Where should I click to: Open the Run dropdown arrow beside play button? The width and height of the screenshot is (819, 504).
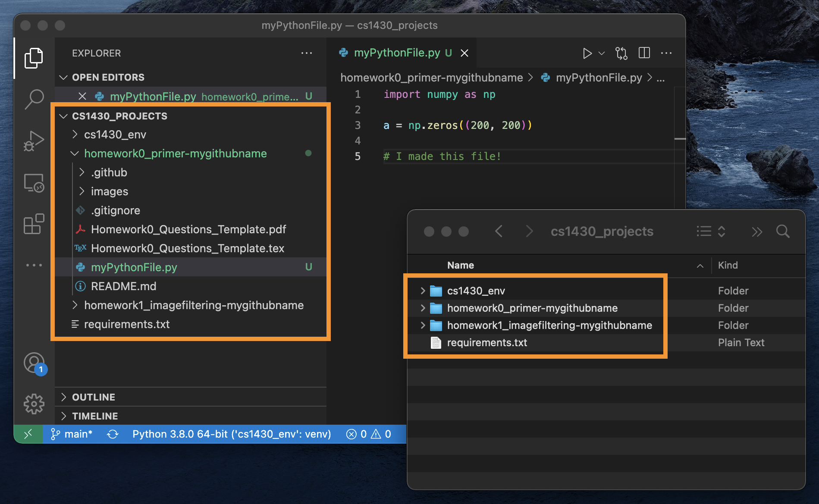pyautogui.click(x=601, y=53)
